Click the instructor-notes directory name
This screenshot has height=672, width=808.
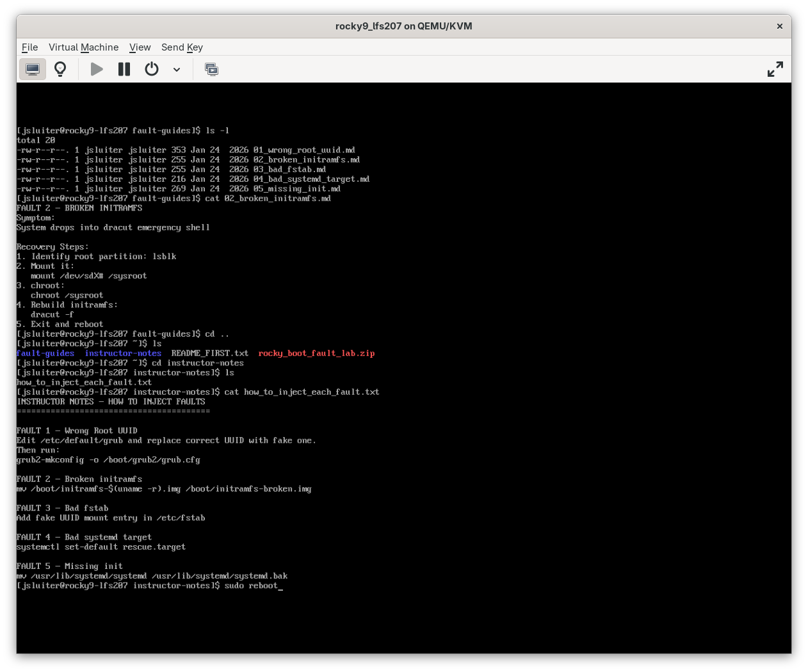[x=122, y=353]
